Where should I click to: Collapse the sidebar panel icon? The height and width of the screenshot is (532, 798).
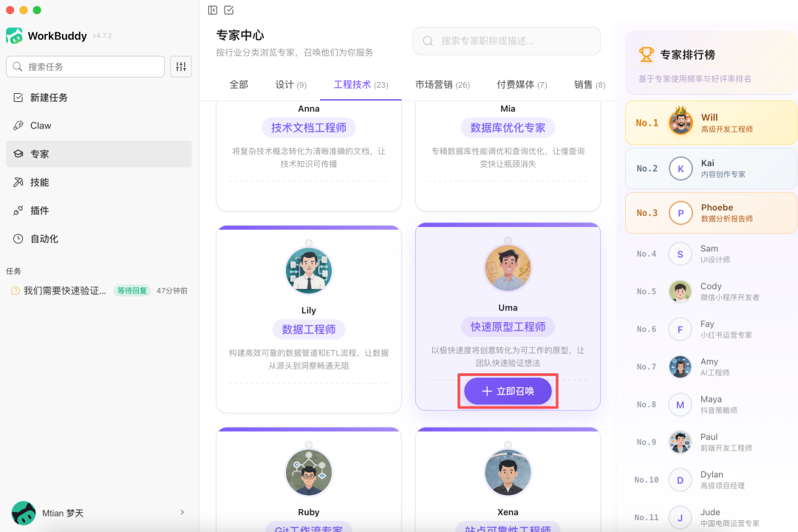213,10
